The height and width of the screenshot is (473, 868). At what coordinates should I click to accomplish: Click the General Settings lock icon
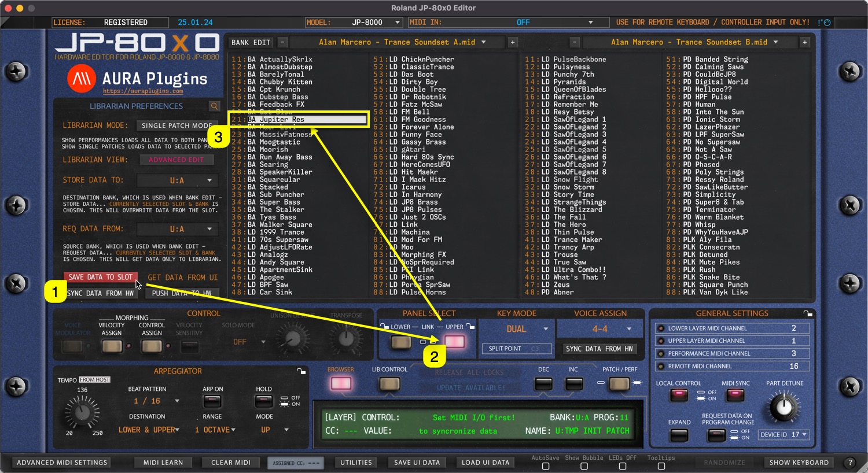pos(808,313)
